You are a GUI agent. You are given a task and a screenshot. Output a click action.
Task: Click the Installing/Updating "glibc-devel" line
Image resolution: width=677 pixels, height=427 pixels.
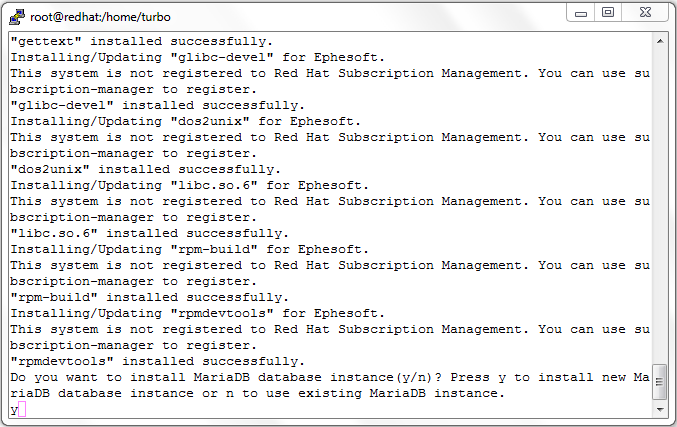tap(197, 57)
